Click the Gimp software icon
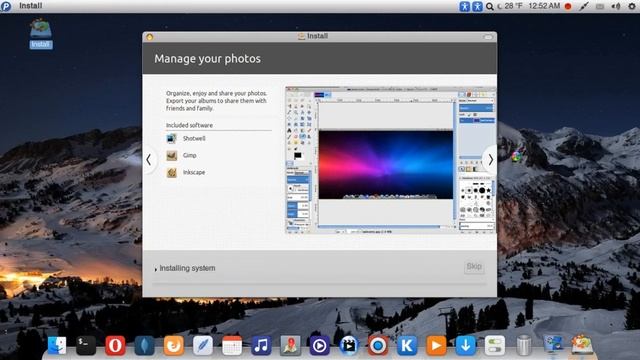This screenshot has width=640, height=360. point(171,156)
